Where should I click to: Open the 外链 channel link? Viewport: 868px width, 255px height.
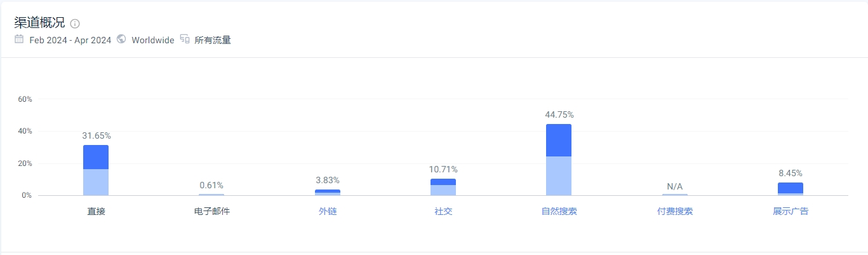[x=328, y=211]
